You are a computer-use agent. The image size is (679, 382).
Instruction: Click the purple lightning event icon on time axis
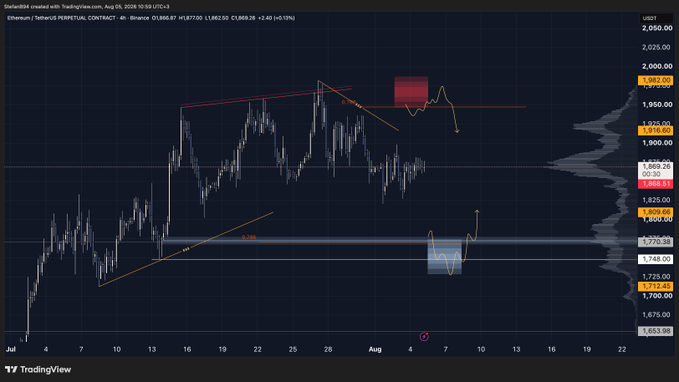tap(424, 337)
